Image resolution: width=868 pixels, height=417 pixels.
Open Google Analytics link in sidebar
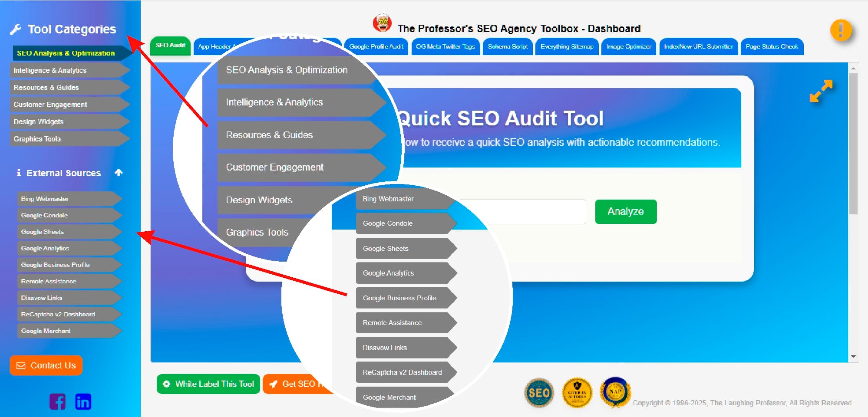click(x=69, y=248)
